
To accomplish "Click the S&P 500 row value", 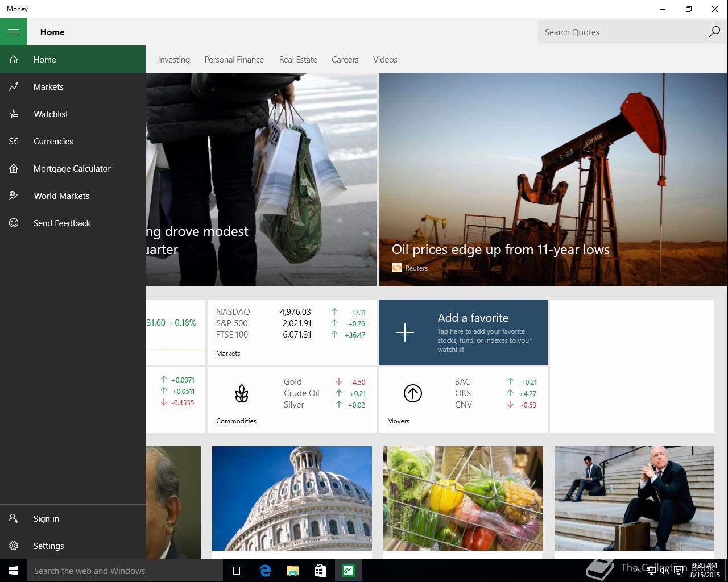I will pyautogui.click(x=297, y=323).
